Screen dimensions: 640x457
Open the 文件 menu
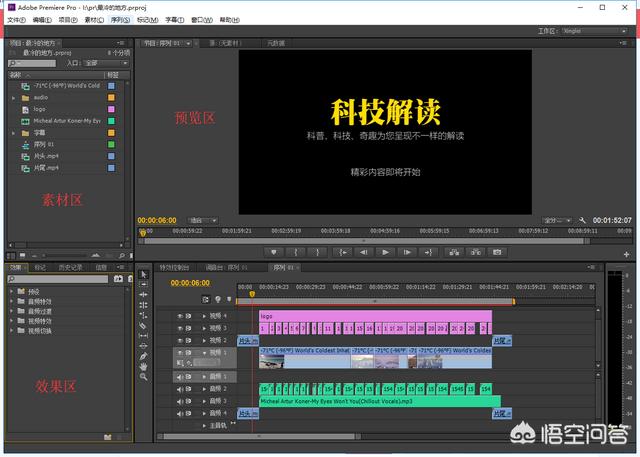16,20
